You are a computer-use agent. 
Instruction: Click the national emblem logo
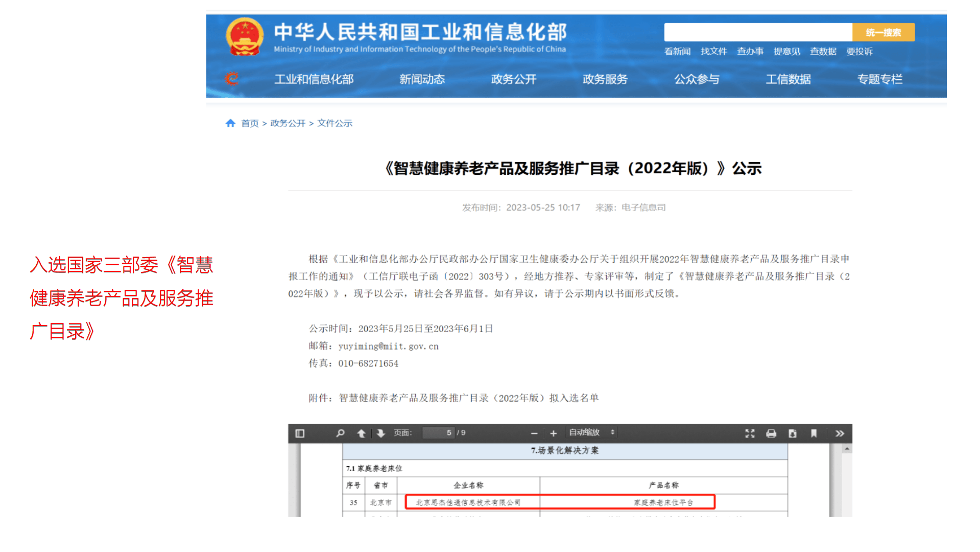point(245,36)
